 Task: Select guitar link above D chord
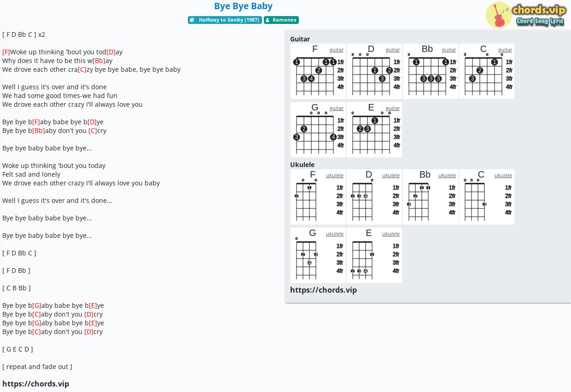pyautogui.click(x=393, y=50)
